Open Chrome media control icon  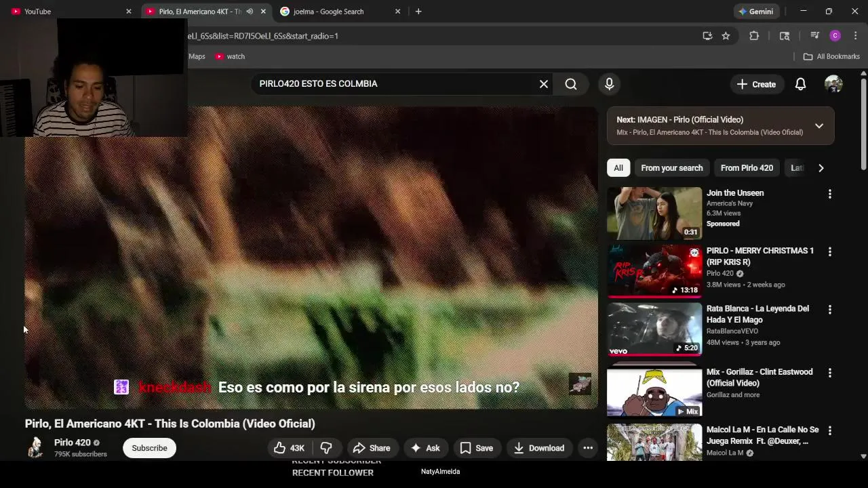click(x=814, y=36)
